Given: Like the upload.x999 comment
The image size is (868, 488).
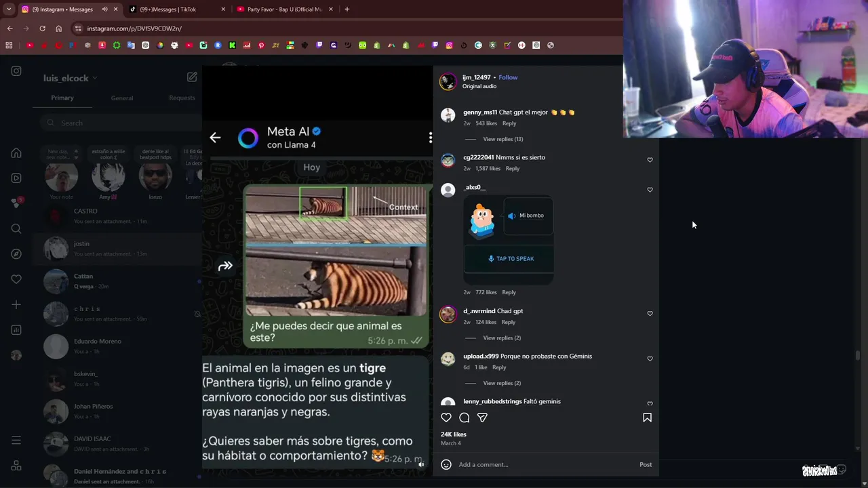Looking at the screenshot, I should click(650, 359).
